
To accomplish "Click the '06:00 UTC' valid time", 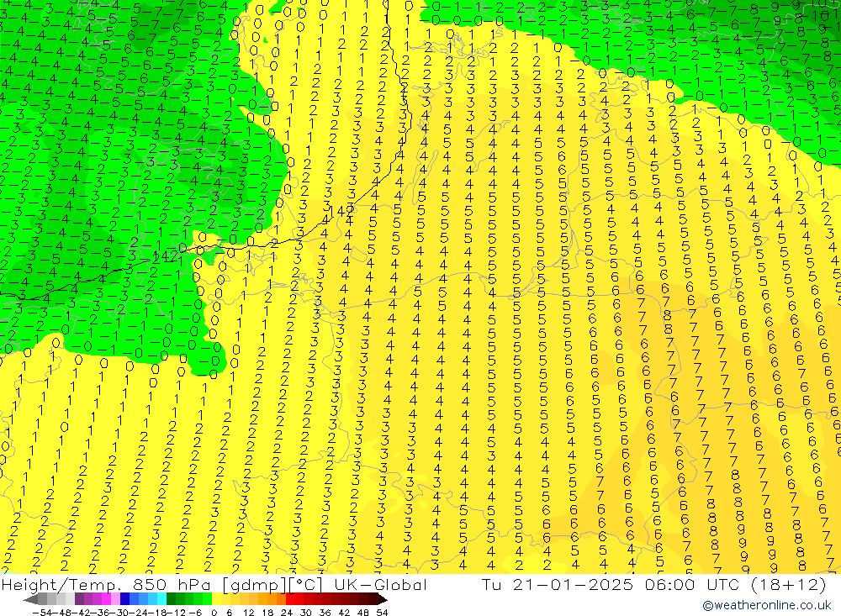I will [x=692, y=584].
